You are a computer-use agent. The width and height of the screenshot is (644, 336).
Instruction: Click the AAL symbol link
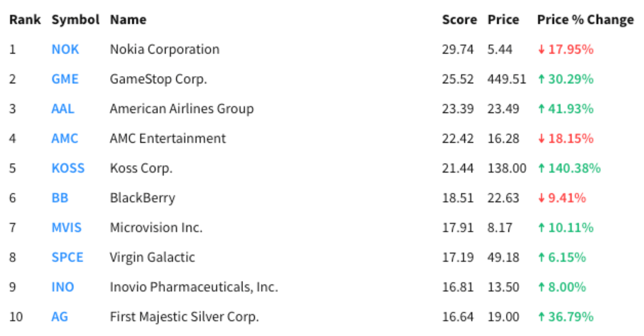63,109
